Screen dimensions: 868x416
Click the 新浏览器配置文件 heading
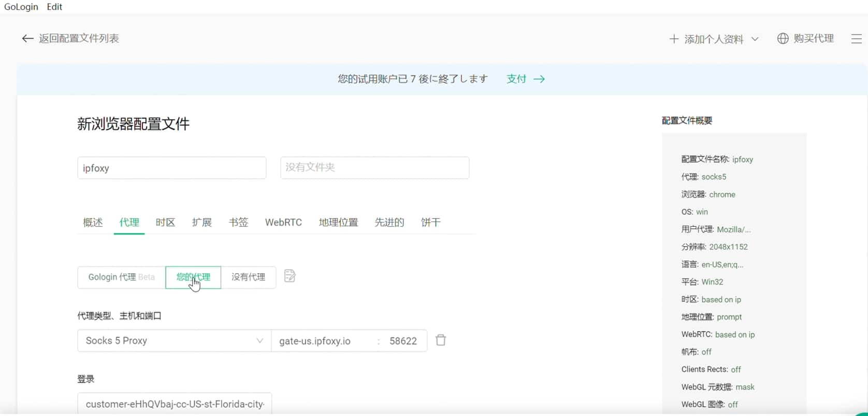[134, 124]
